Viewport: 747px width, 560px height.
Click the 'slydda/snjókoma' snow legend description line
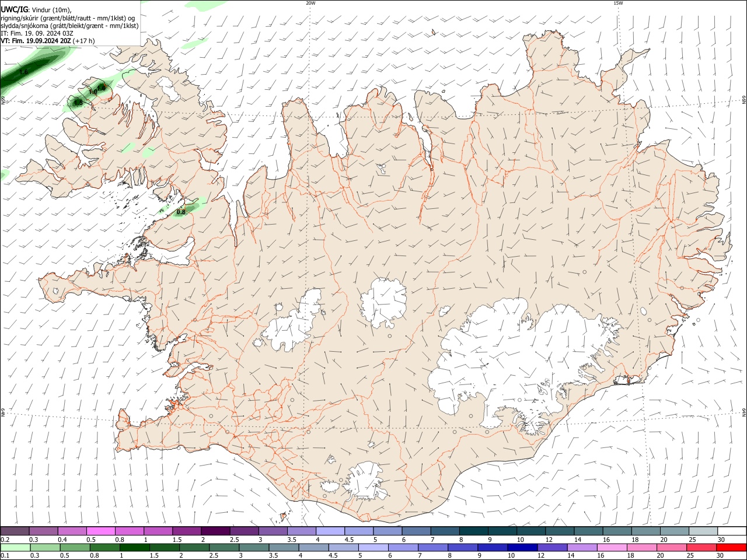click(69, 26)
